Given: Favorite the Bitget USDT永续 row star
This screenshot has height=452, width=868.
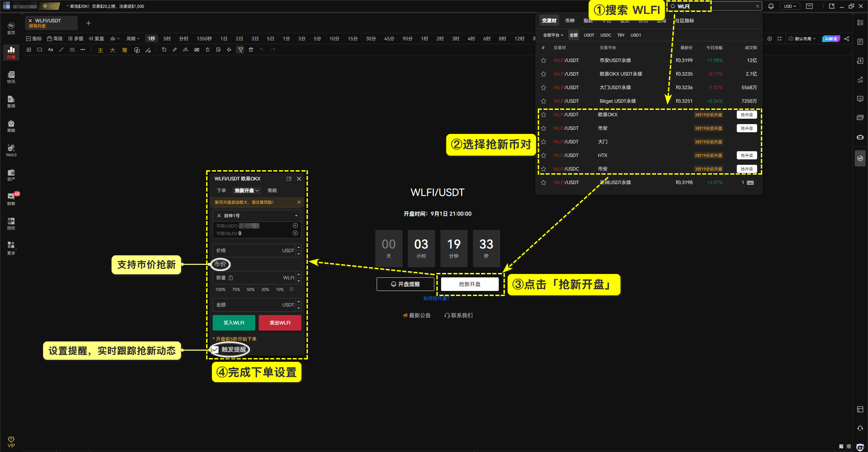Looking at the screenshot, I should pyautogui.click(x=544, y=101).
